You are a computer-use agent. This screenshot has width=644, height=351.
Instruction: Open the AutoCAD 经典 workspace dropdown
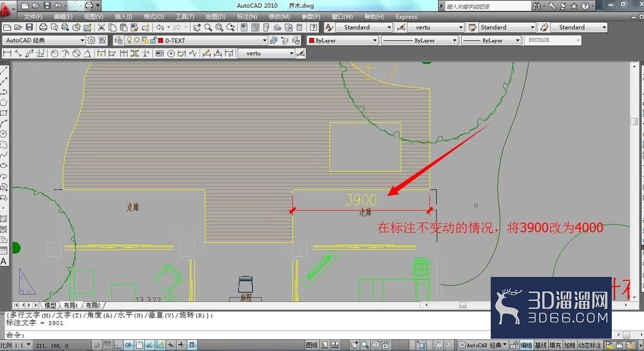(x=44, y=40)
